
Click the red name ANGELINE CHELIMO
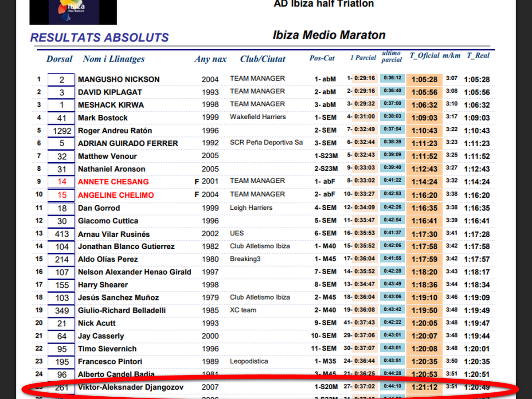(x=116, y=195)
